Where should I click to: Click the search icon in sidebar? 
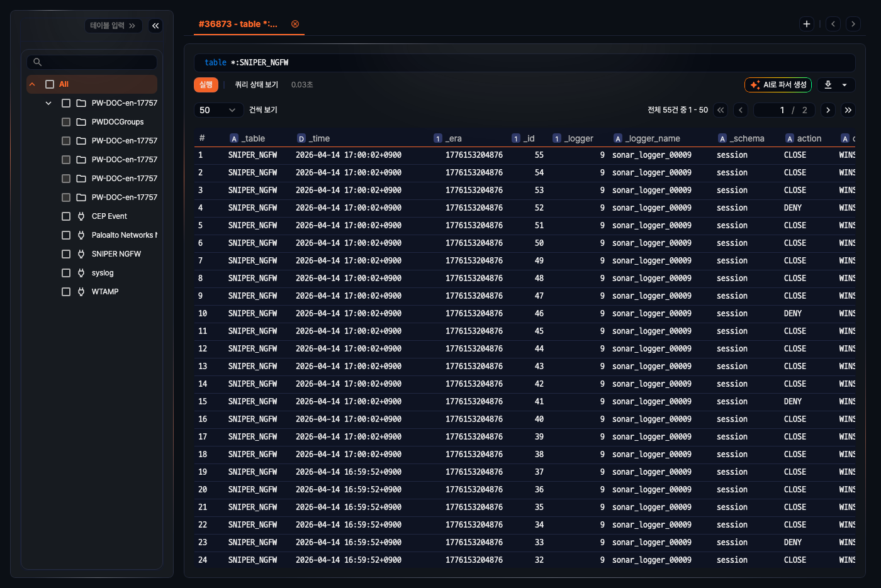point(38,62)
